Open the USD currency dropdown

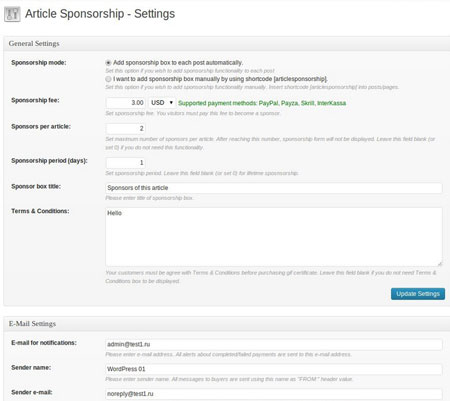click(x=162, y=103)
